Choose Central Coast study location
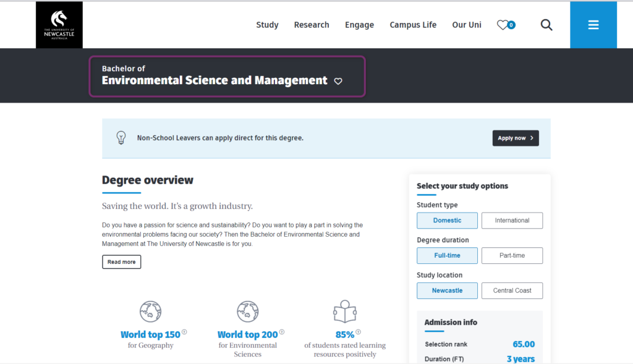 coord(512,290)
